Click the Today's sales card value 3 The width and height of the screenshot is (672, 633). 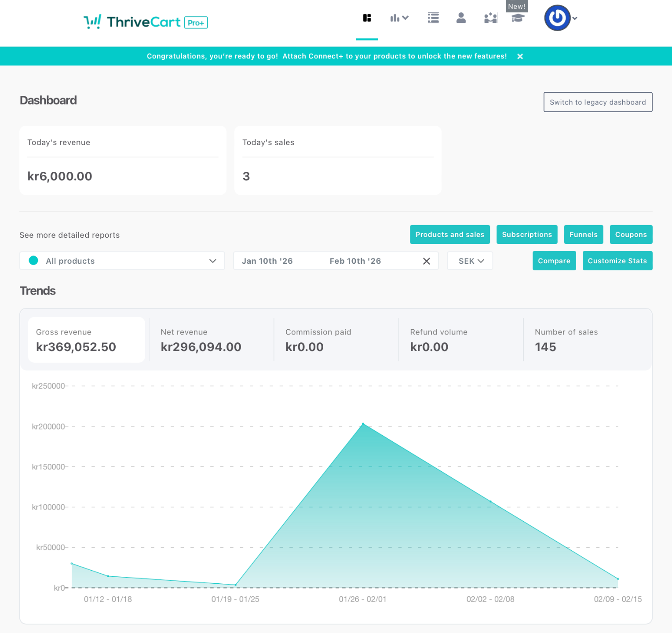coord(246,176)
